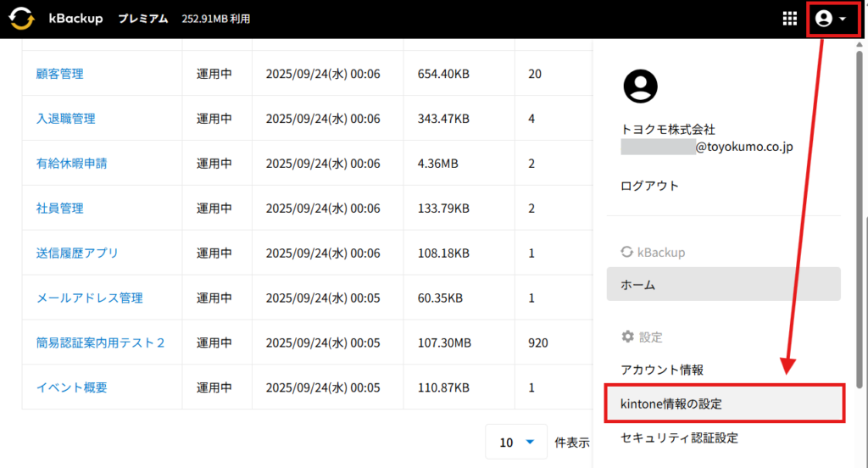Select ホーム in the kBackup menu
The image size is (868, 468).
coord(723,285)
